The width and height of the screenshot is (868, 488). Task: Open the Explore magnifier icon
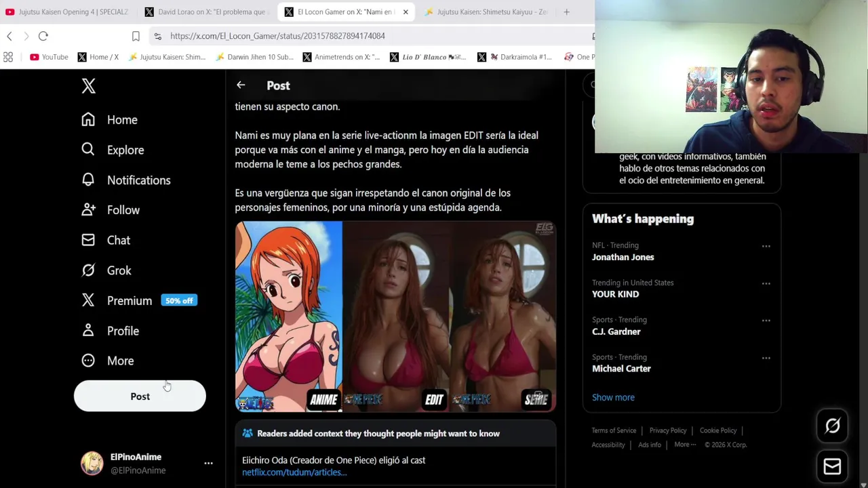[x=88, y=149]
